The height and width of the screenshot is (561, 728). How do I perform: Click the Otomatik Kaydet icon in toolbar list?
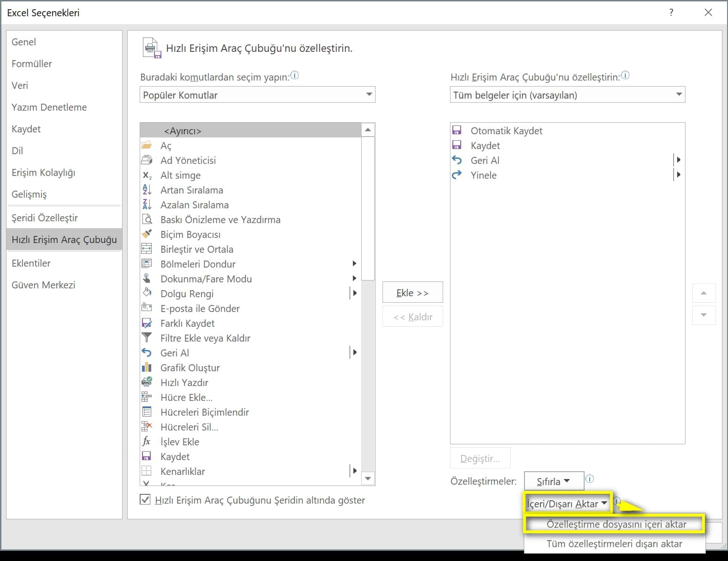tap(457, 131)
